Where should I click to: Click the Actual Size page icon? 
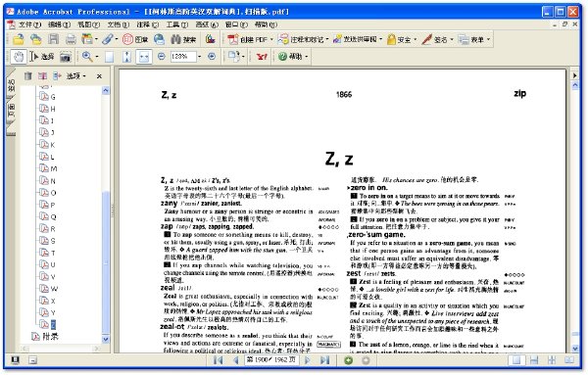coord(109,57)
